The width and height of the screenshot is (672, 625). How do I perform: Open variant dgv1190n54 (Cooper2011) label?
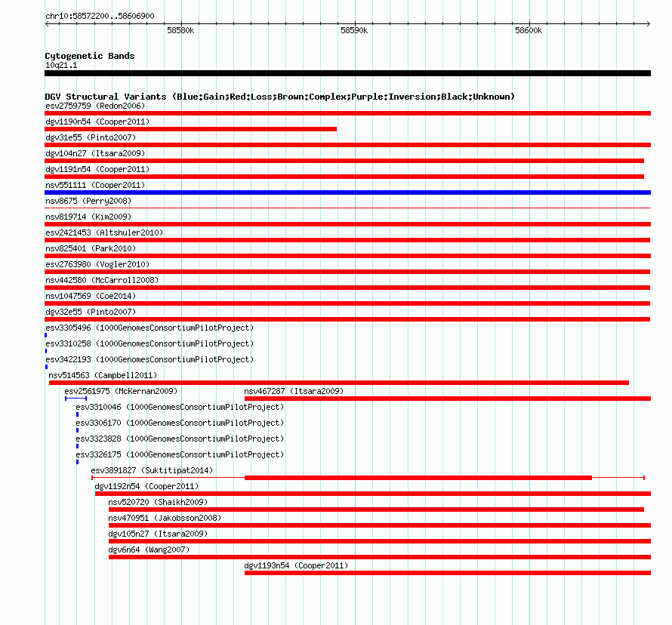pos(97,122)
